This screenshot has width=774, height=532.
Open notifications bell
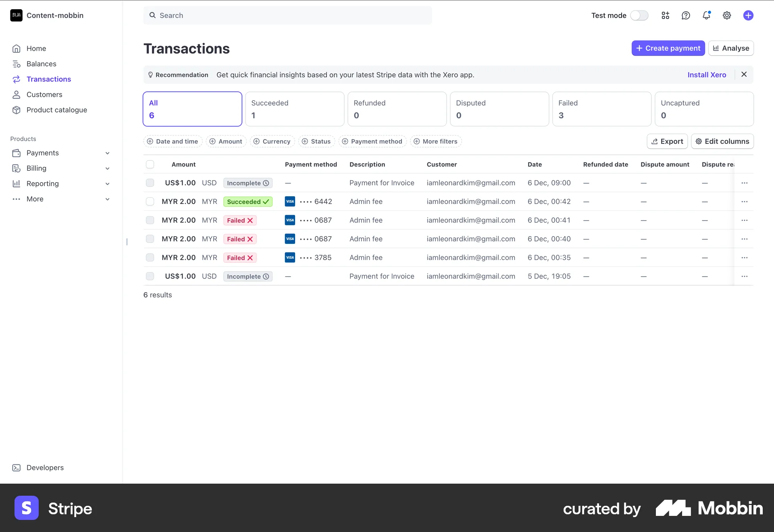tap(706, 15)
